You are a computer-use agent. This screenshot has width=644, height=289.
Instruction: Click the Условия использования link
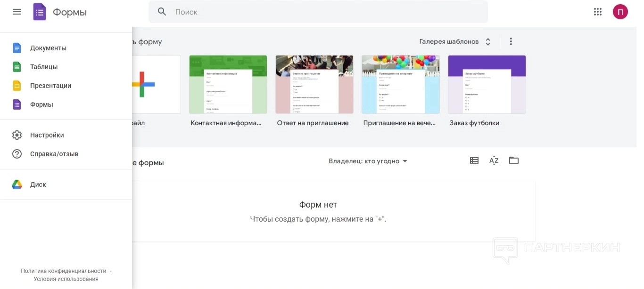(x=66, y=279)
